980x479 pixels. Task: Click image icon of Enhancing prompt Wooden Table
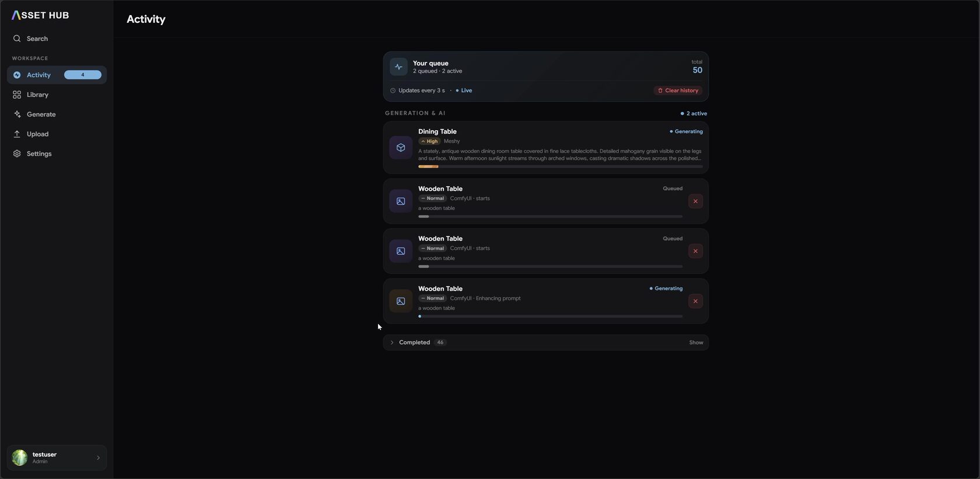pyautogui.click(x=401, y=301)
